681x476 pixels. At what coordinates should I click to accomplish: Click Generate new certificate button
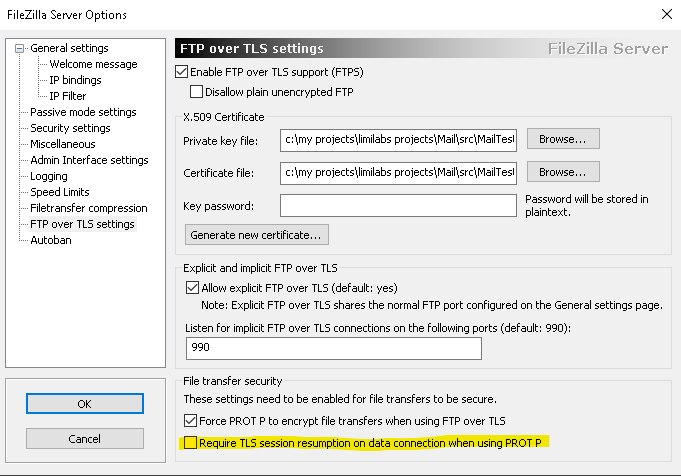pyautogui.click(x=257, y=235)
